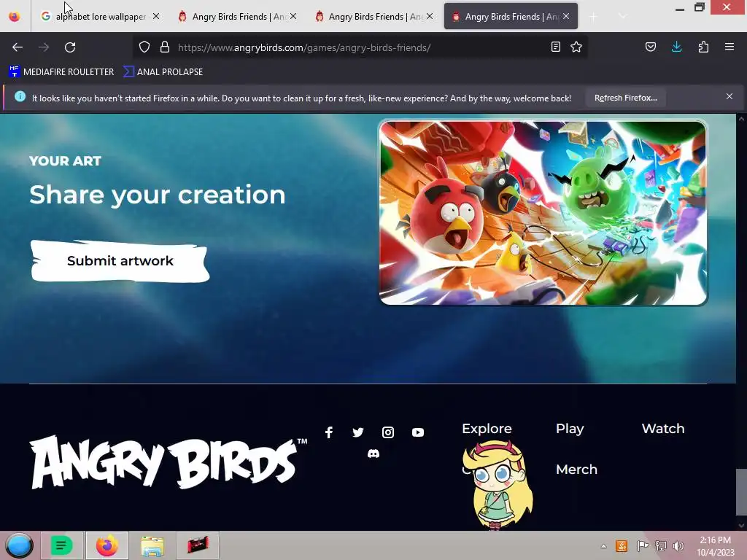The image size is (747, 560).
Task: Click the page vertical scrollbar thumb
Action: click(x=741, y=492)
